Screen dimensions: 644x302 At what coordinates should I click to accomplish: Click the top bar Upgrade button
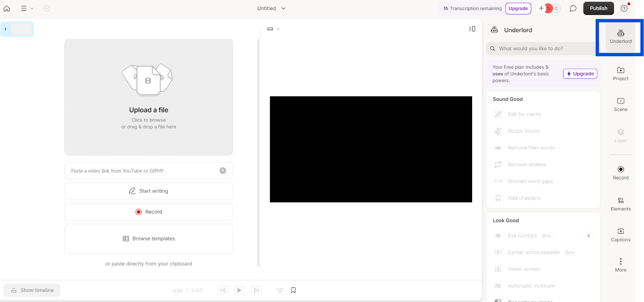[x=518, y=8]
